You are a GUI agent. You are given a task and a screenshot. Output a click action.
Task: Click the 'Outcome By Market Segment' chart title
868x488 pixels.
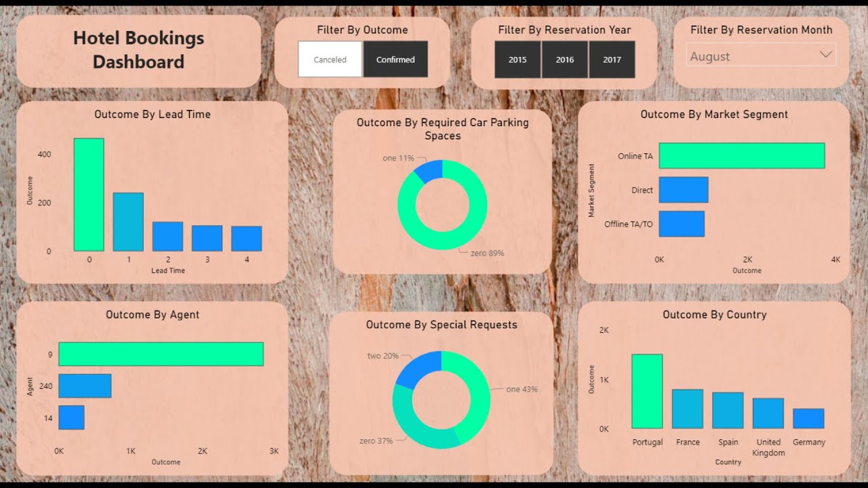[x=714, y=115]
